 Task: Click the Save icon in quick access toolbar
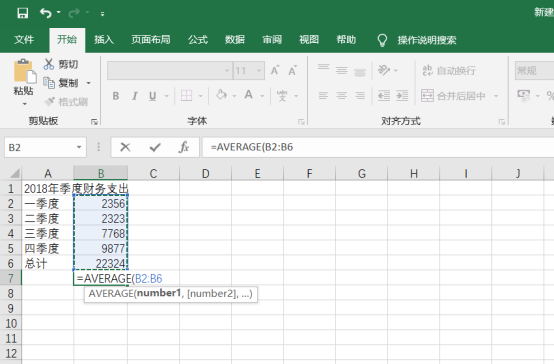(23, 13)
